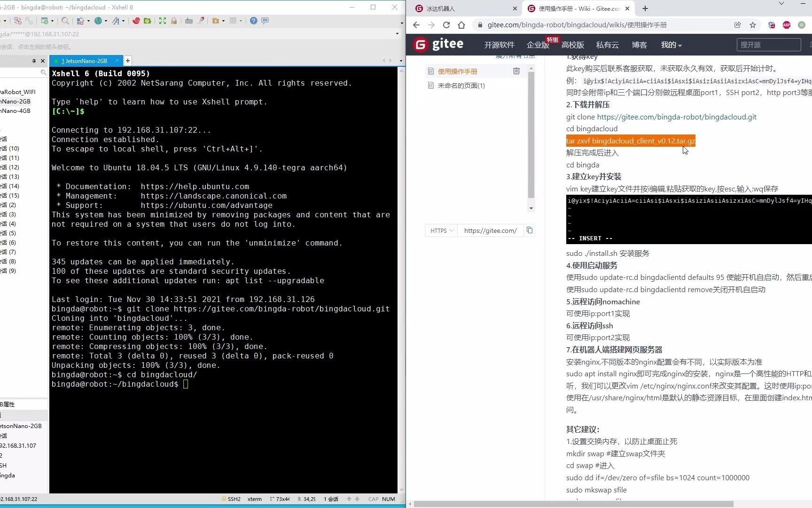Image resolution: width=812 pixels, height=508 pixels.
Task: Open the Xshell tab list dropdown arrow
Action: (401, 61)
